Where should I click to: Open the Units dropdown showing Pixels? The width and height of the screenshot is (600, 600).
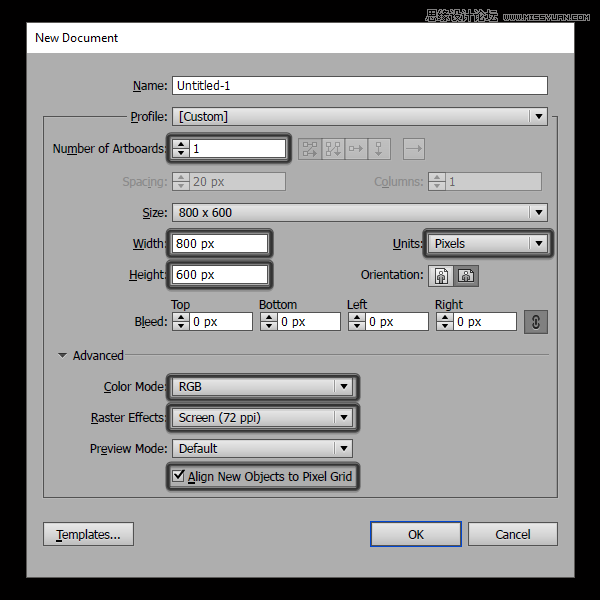(488, 243)
